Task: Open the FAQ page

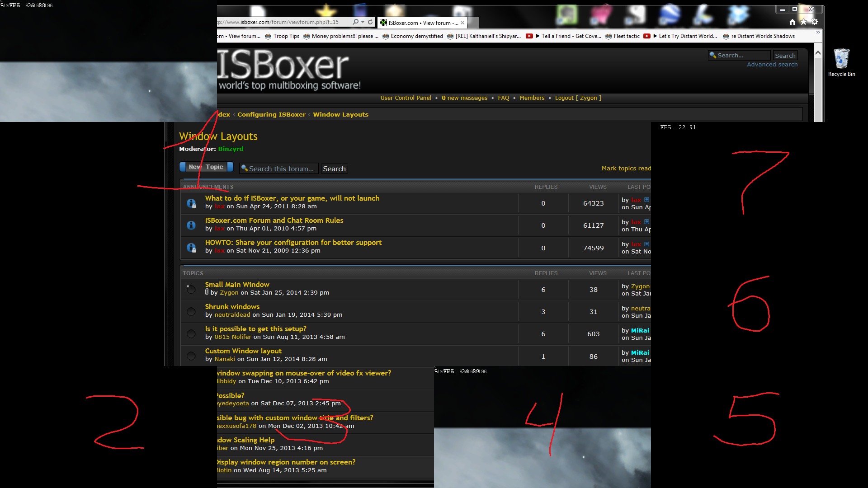Action: 503,98
